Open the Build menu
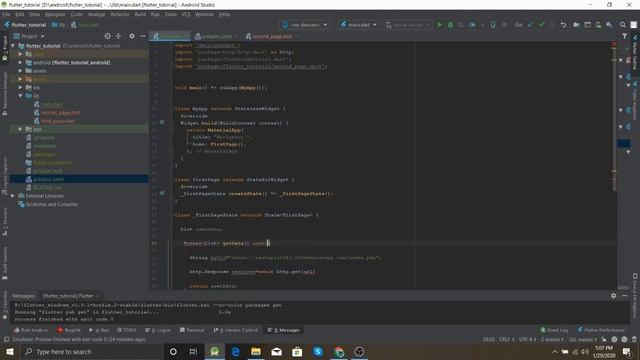640x360 pixels. tap(140, 14)
